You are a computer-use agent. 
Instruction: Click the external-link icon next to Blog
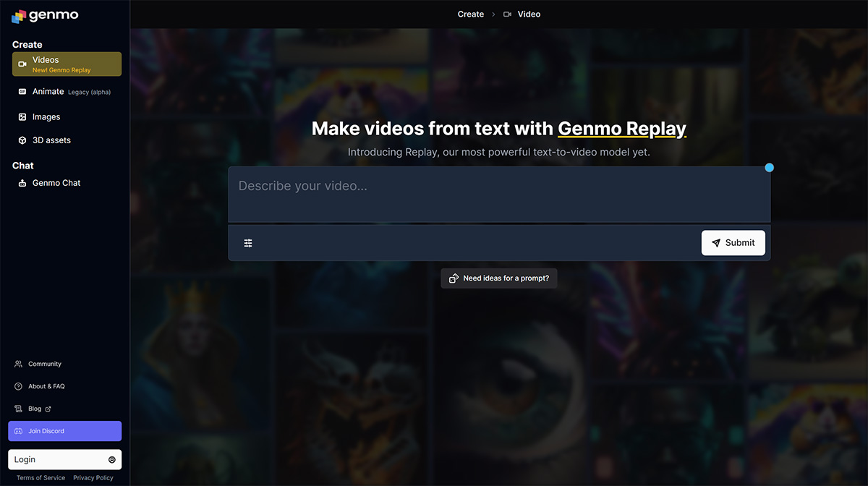click(x=46, y=408)
